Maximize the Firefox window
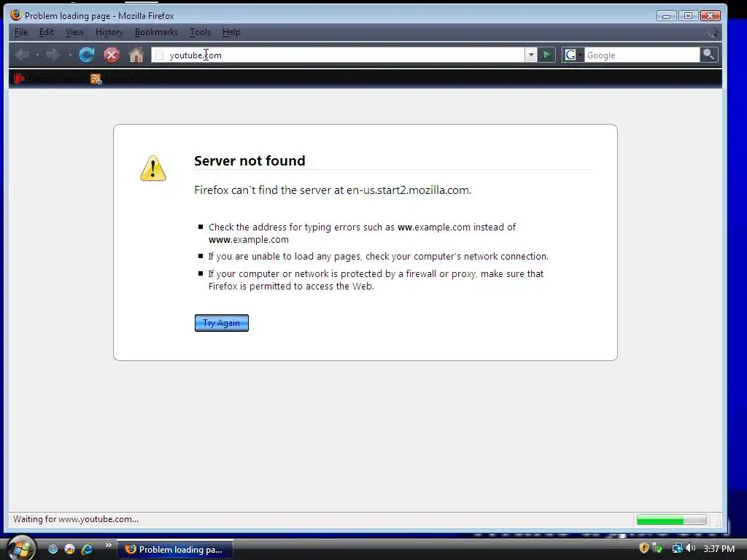 coord(688,16)
